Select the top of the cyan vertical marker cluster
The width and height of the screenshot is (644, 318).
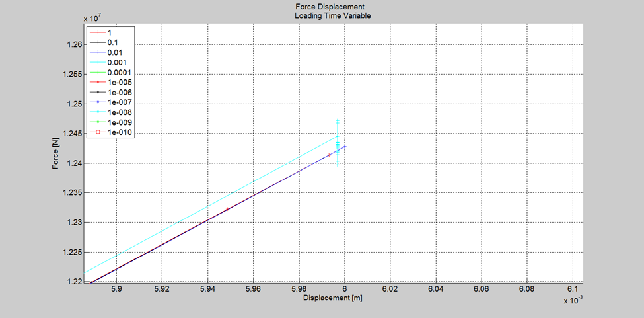[x=338, y=120]
